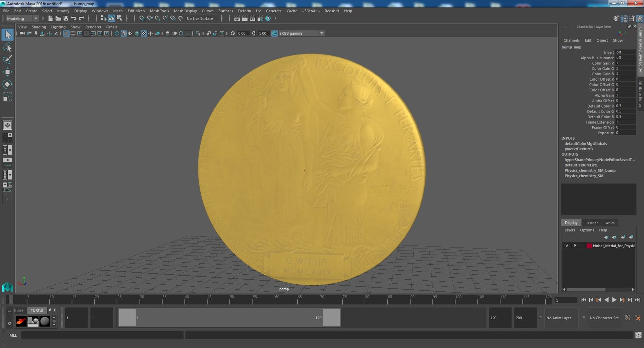This screenshot has height=348, width=644.
Task: Toggle use all lights in viewport
Action: coord(150,33)
